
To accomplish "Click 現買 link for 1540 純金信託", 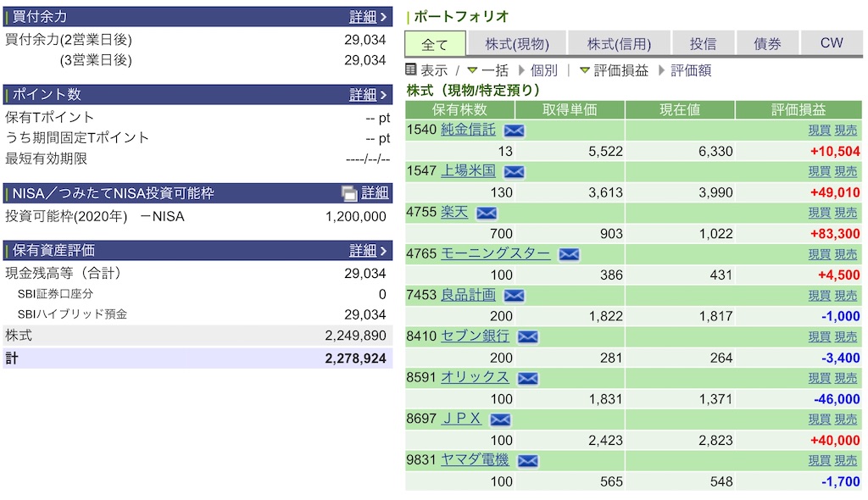I will (x=819, y=131).
